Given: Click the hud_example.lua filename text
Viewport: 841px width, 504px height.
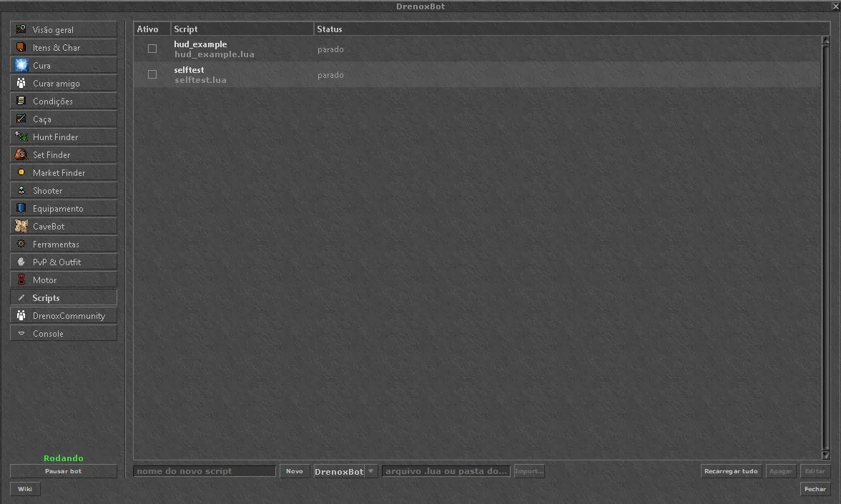Looking at the screenshot, I should pos(214,54).
